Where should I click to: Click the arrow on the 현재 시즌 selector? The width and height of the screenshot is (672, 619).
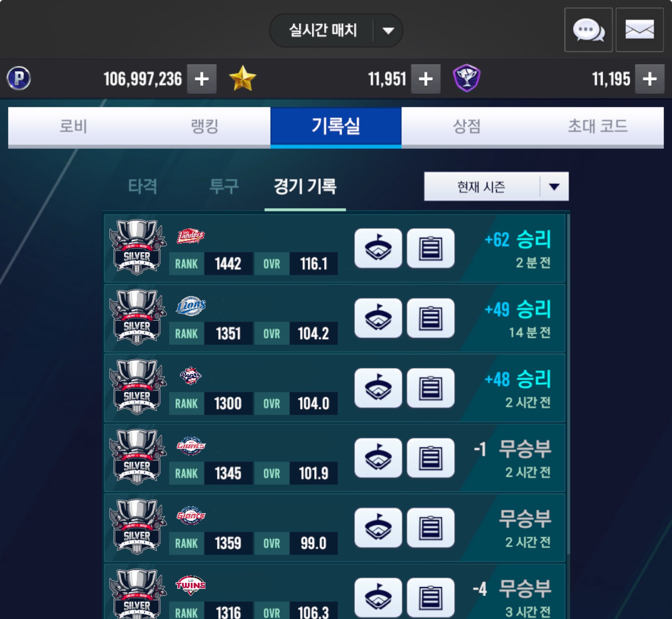(x=554, y=187)
